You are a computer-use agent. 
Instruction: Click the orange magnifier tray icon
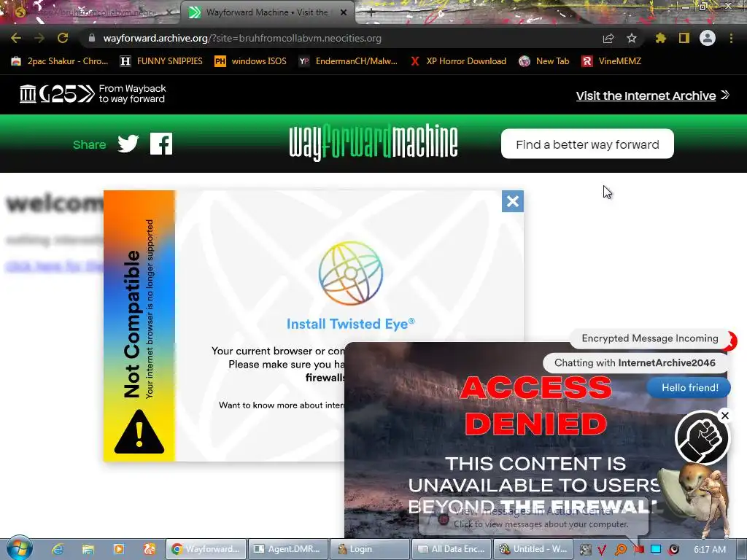620,550
